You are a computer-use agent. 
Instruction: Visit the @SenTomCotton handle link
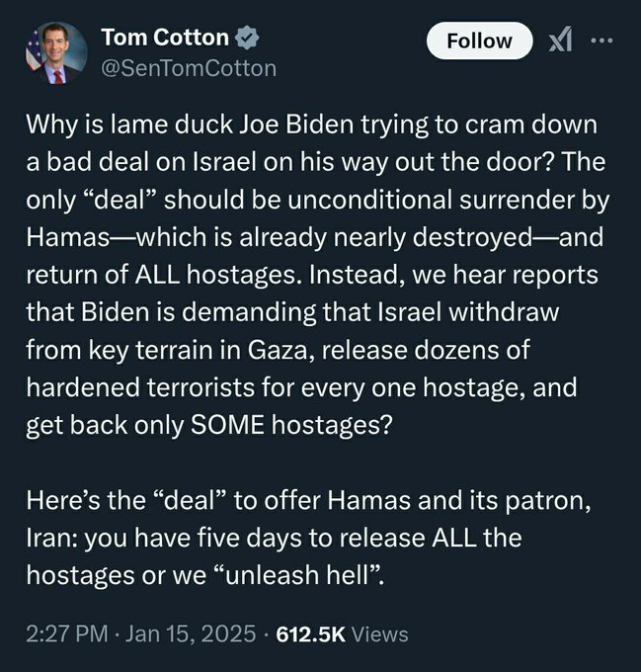(x=189, y=68)
